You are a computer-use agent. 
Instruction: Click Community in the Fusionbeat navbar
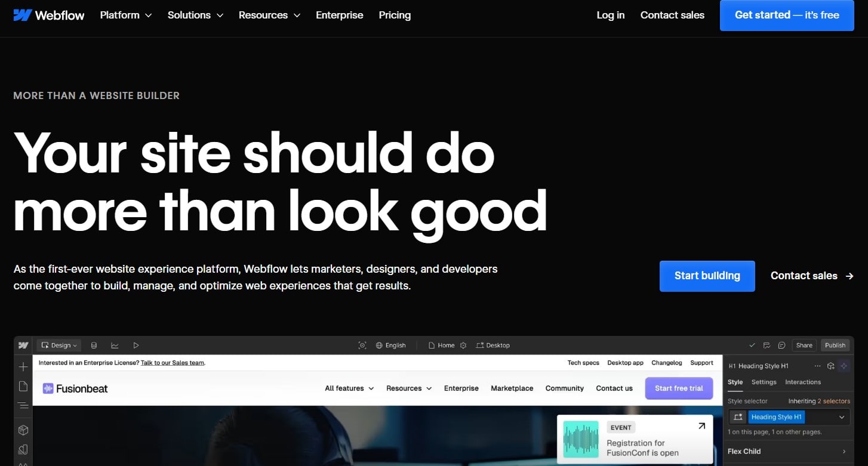tap(565, 388)
